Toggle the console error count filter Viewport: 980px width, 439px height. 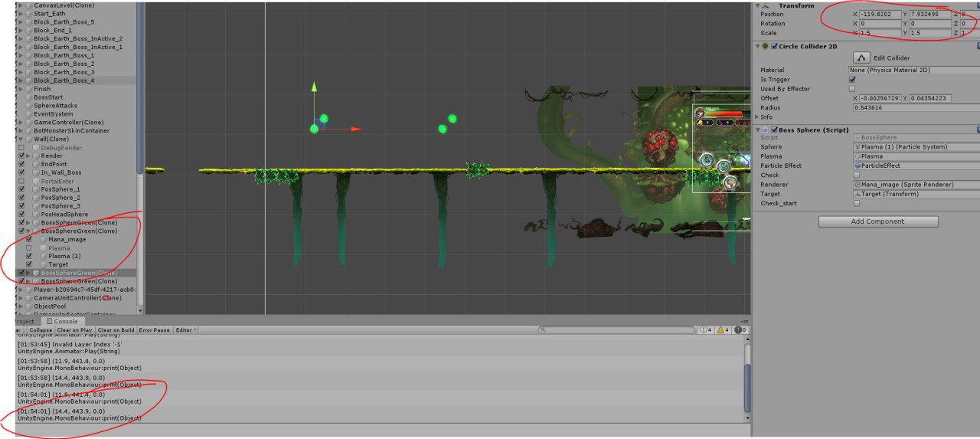click(741, 329)
